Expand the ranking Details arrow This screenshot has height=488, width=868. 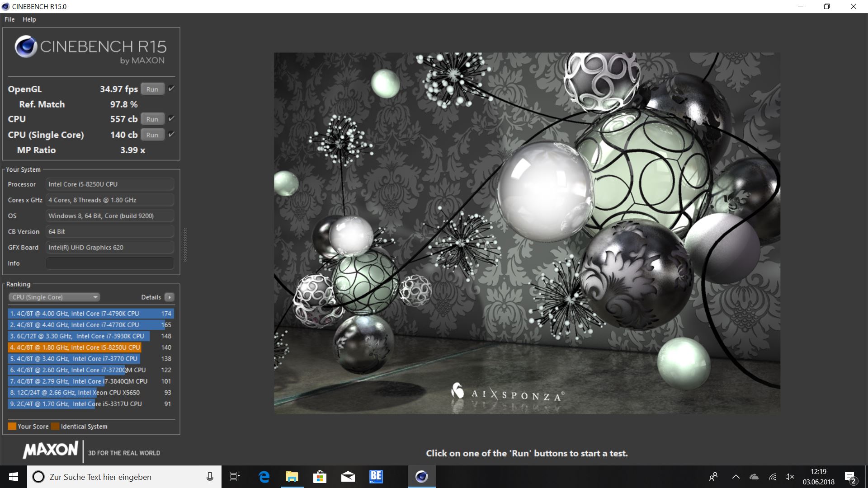(x=170, y=297)
